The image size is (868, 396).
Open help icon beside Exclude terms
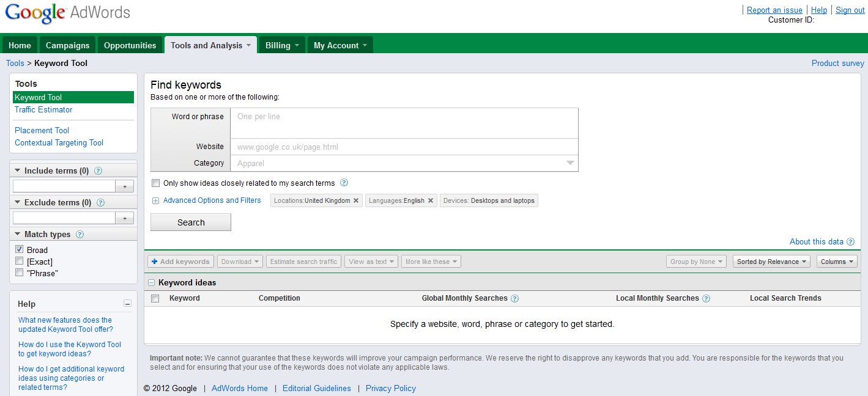100,203
